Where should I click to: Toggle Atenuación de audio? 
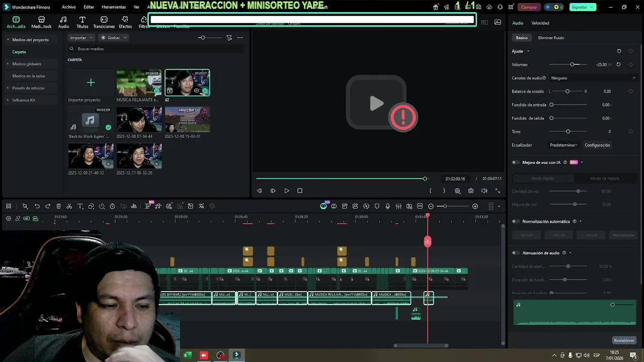coord(516,253)
